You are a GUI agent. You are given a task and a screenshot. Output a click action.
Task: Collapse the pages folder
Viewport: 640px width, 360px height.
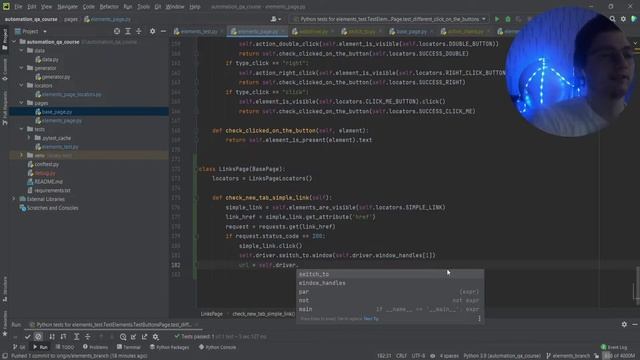click(x=22, y=103)
